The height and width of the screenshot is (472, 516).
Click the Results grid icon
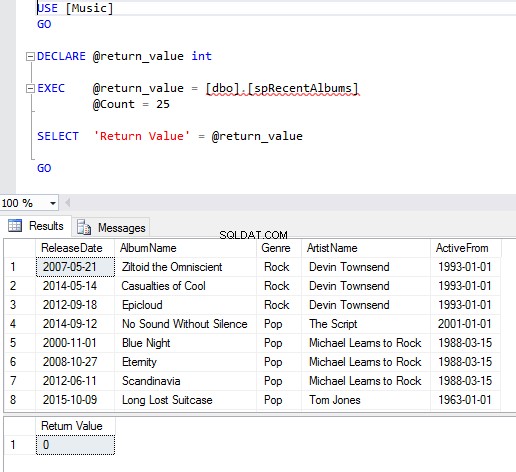click(x=15, y=226)
